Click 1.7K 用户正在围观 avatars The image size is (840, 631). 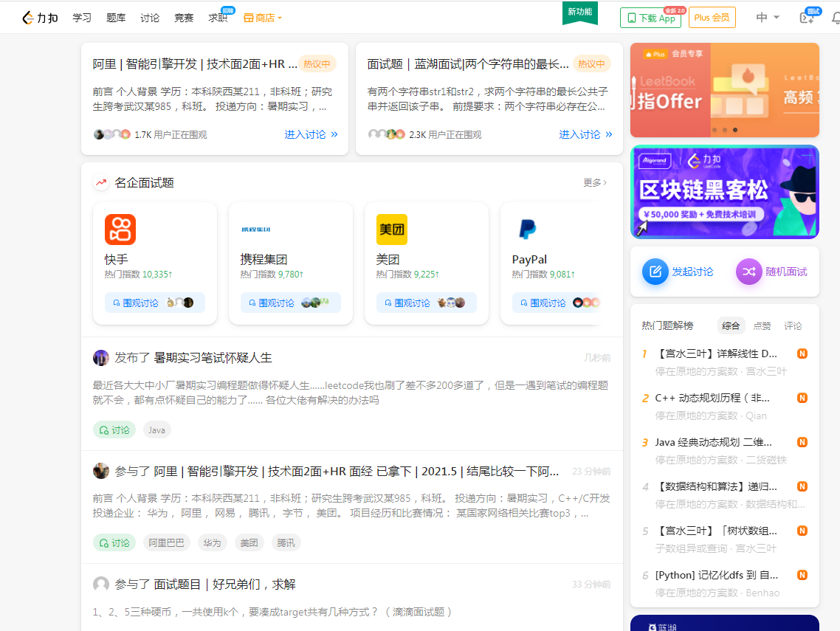[112, 134]
